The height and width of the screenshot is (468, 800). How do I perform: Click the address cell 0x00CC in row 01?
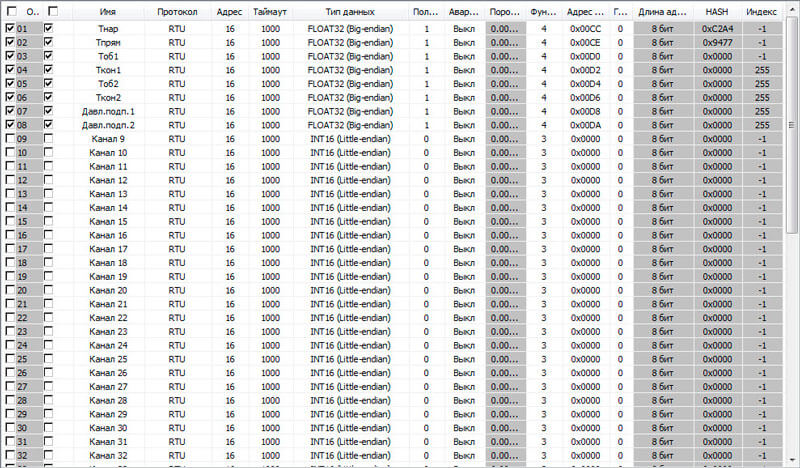pos(585,29)
